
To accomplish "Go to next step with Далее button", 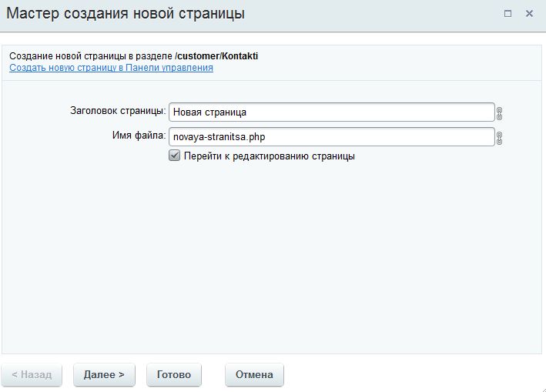I will (104, 374).
